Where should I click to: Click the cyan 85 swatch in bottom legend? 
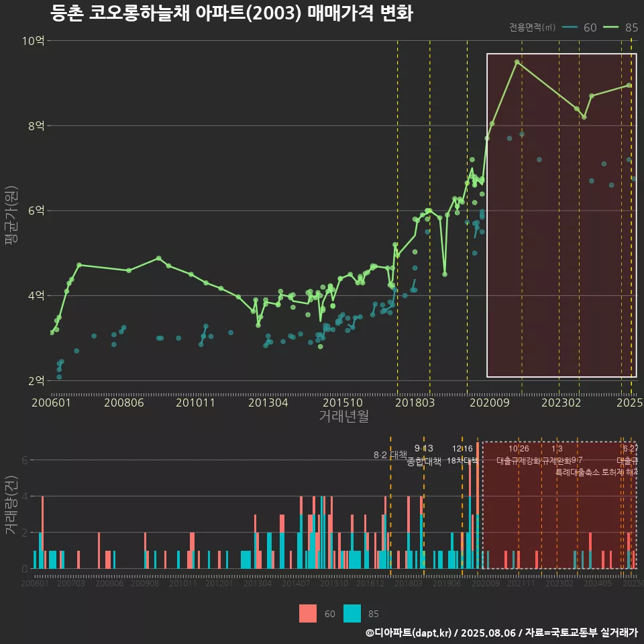pyautogui.click(x=352, y=614)
